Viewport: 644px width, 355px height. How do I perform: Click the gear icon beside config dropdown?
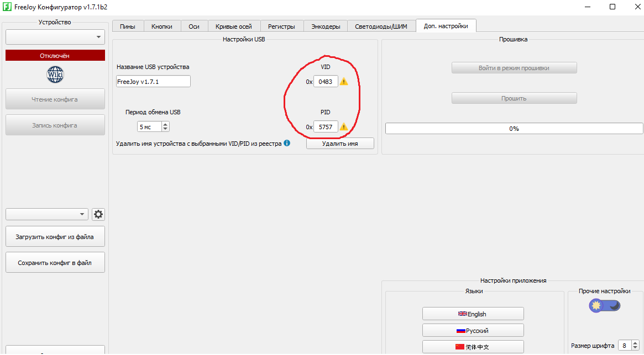[x=98, y=215]
